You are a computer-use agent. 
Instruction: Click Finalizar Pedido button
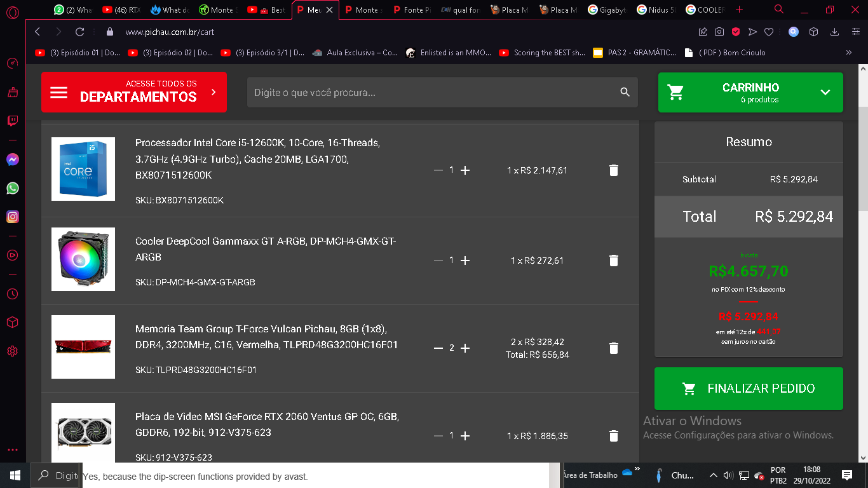pyautogui.click(x=749, y=388)
